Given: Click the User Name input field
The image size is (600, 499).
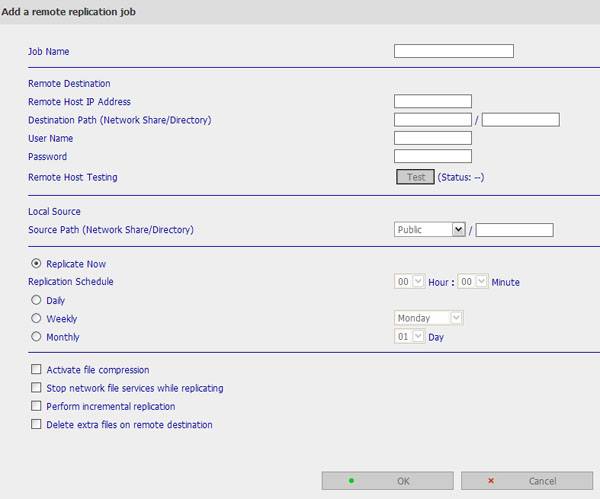Looking at the screenshot, I should coord(433,138).
